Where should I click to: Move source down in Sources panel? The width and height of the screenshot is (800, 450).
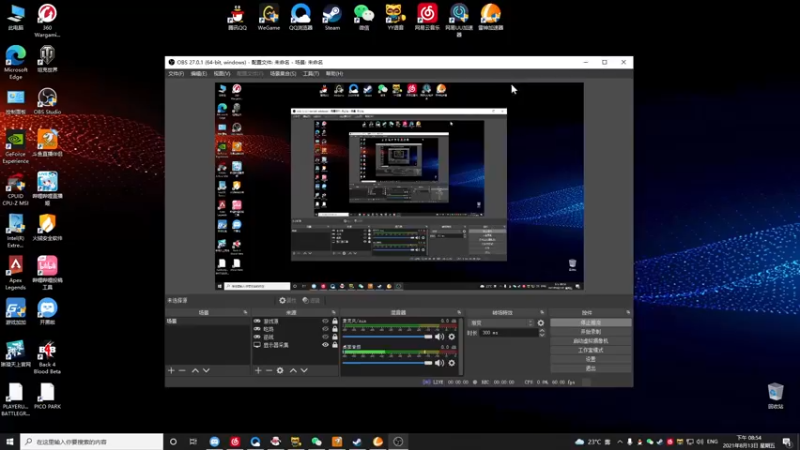click(304, 370)
